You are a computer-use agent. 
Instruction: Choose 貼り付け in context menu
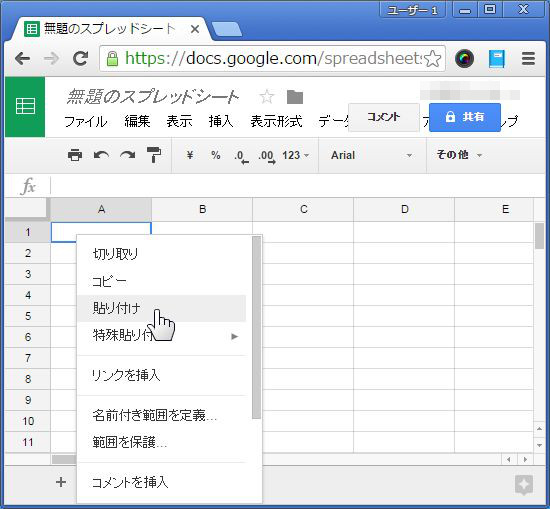click(162, 308)
